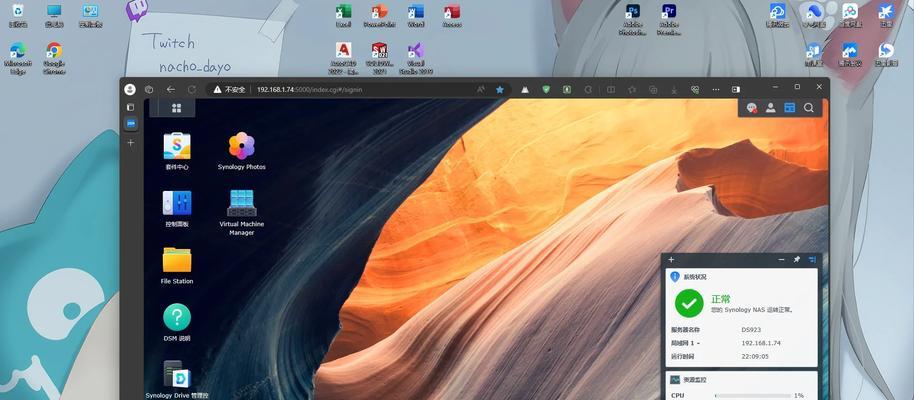This screenshot has height=400, width=914.
Task: Select the Google Chrome desktop shortcut
Action: pos(54,58)
